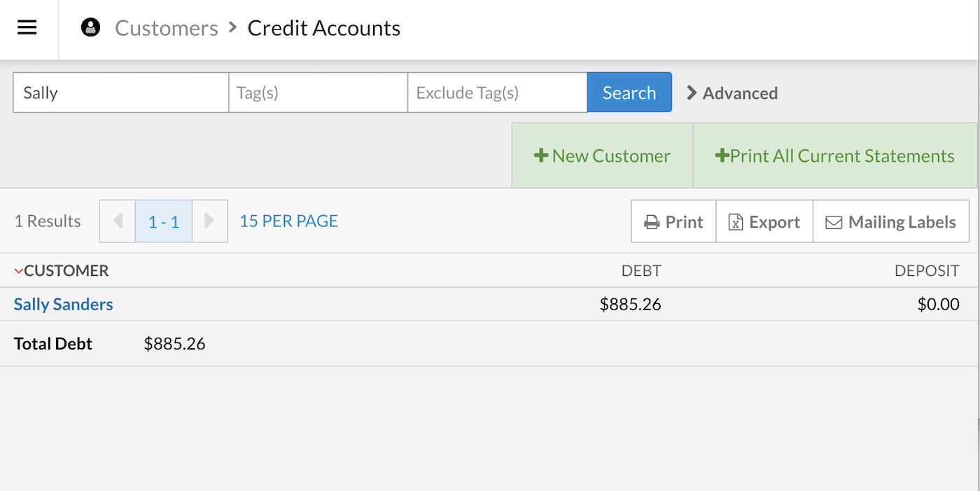Sort by the DEBT column header
This screenshot has width=980, height=491.
click(641, 271)
